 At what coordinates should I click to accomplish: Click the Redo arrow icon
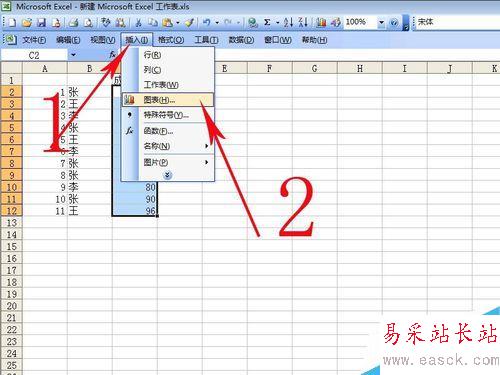[x=228, y=22]
